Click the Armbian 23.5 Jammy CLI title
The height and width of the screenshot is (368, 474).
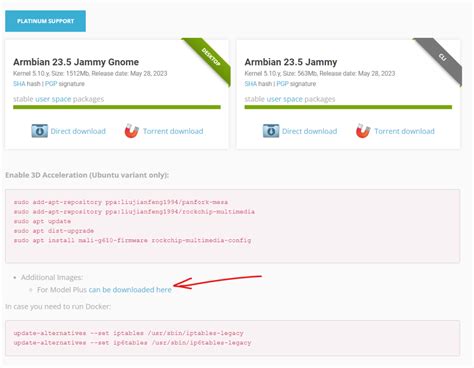tap(291, 62)
